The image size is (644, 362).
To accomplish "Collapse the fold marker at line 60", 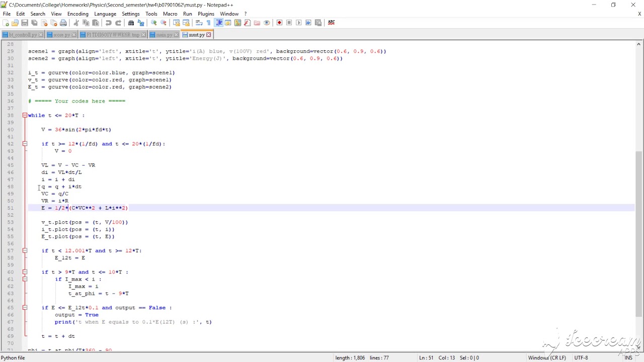I will point(25,272).
